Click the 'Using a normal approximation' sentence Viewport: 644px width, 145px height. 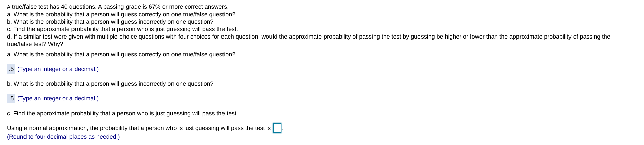click(x=139, y=128)
